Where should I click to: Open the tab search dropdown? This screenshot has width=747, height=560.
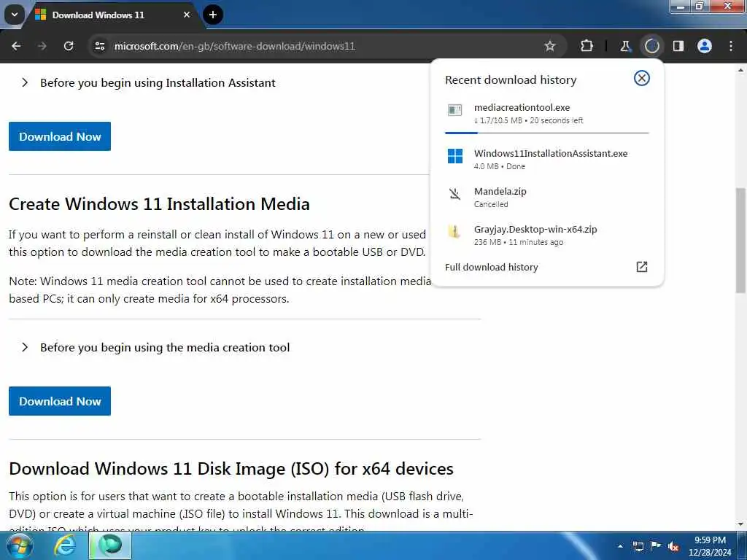(15, 15)
